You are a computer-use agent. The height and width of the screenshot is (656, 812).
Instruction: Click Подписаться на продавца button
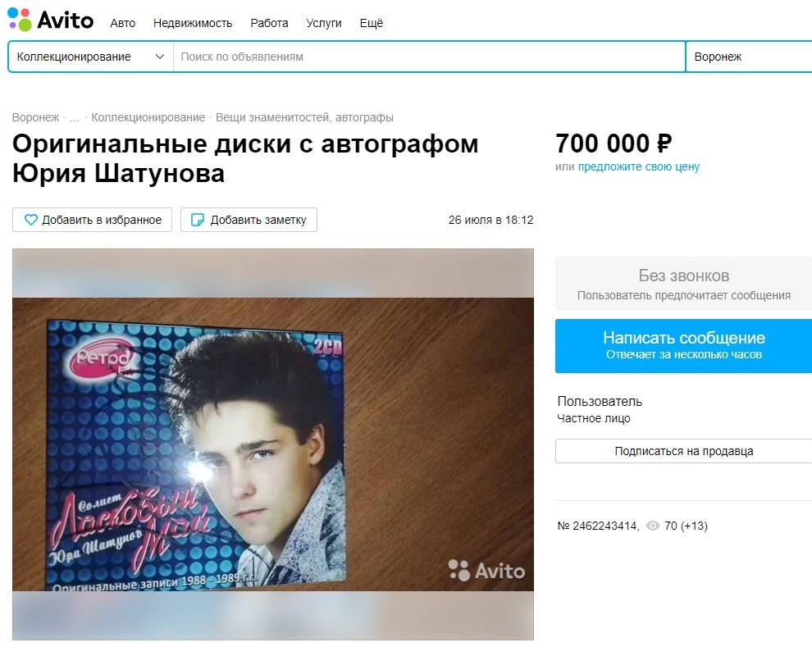click(683, 451)
